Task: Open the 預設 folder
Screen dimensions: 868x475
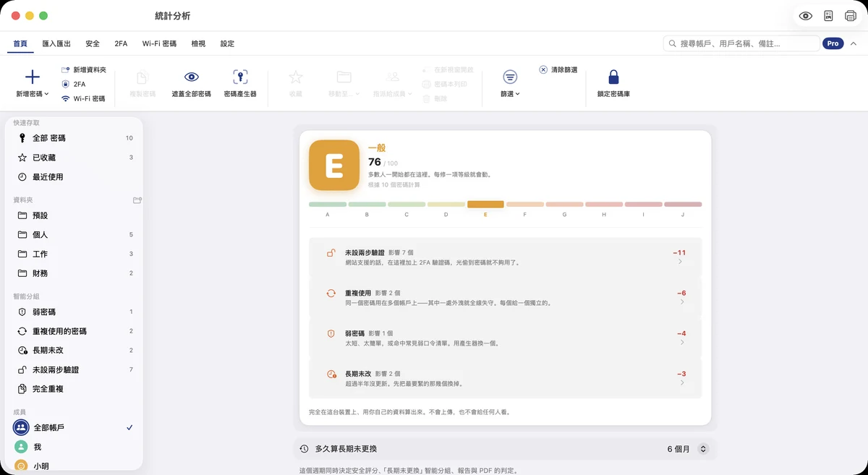Action: pos(75,215)
